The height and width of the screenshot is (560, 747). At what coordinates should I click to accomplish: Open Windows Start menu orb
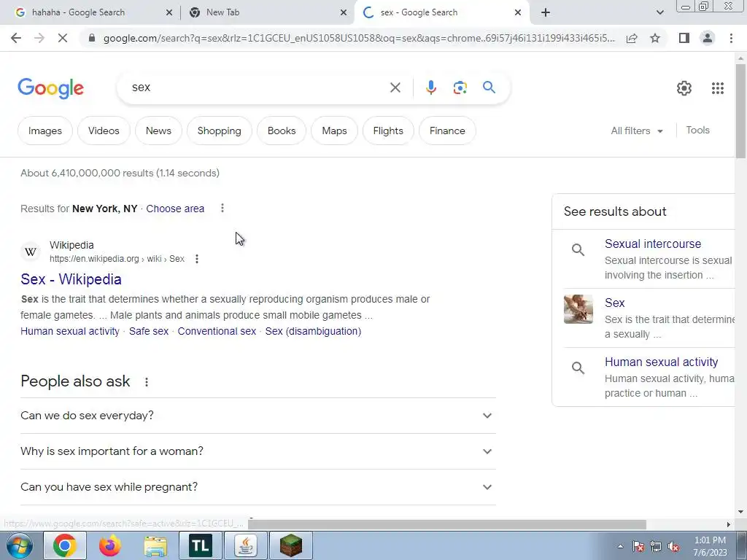(19, 545)
